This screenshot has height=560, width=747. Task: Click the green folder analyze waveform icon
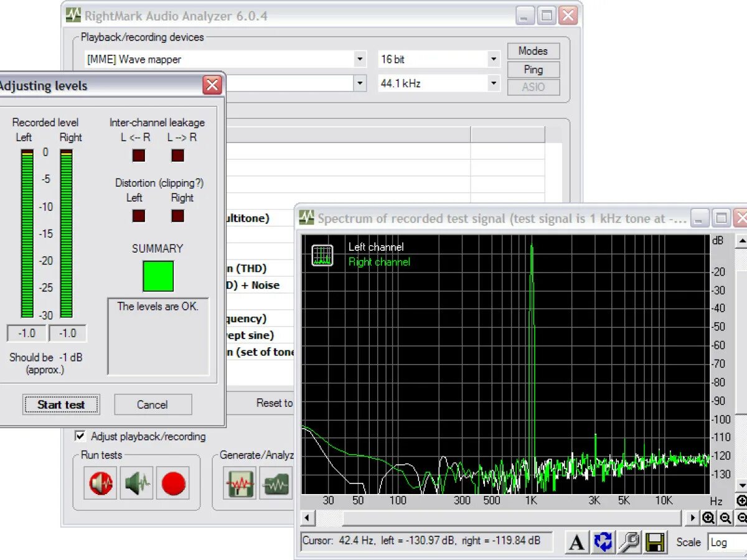(276, 483)
